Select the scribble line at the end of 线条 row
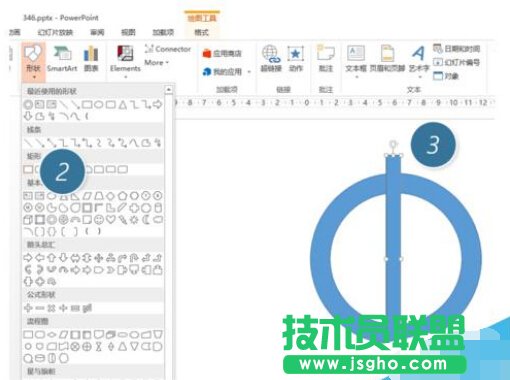Image resolution: width=510 pixels, height=380 pixels. (158, 143)
